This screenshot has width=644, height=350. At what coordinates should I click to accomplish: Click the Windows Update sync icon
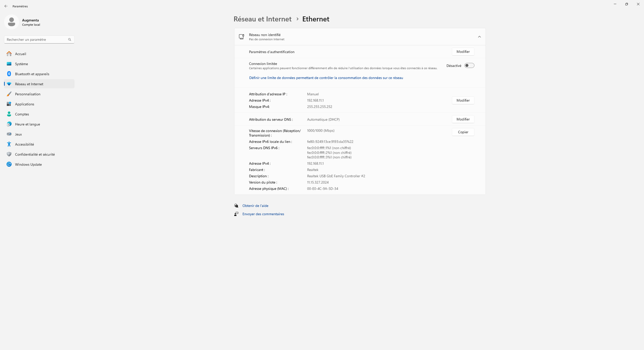point(9,164)
